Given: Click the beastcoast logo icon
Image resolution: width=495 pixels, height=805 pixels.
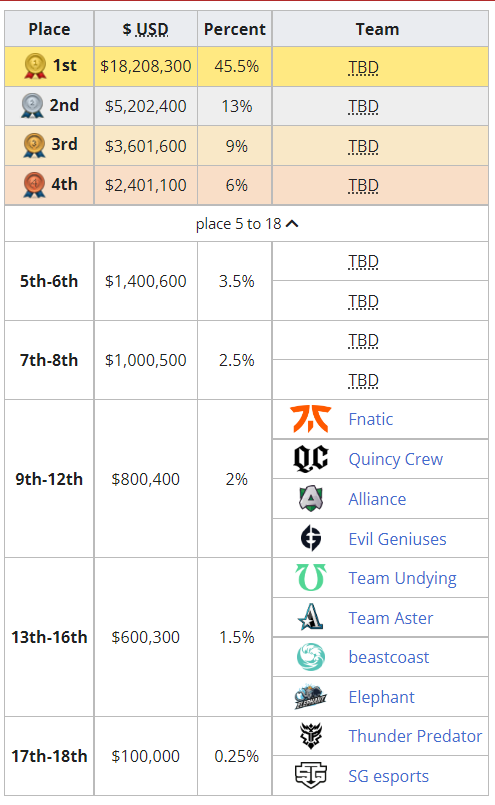Looking at the screenshot, I should [x=311, y=657].
